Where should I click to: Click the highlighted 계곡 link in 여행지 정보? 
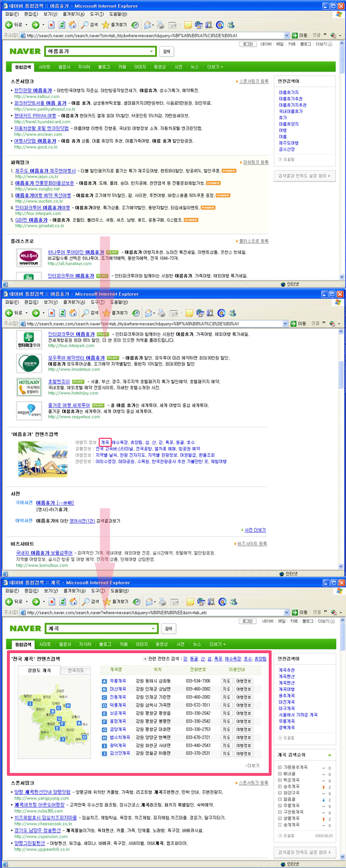pos(105,442)
